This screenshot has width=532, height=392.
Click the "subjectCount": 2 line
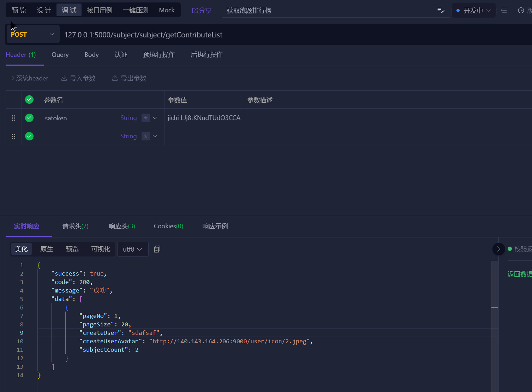click(109, 350)
